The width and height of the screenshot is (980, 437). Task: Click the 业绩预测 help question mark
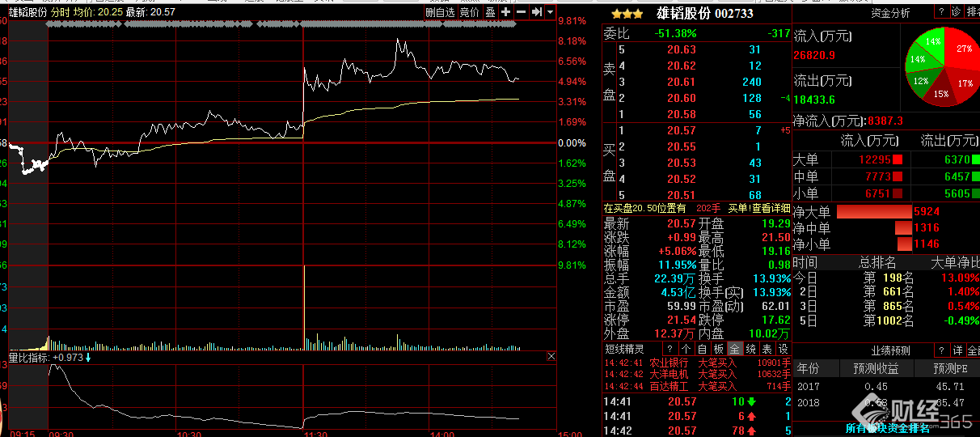pos(941,350)
